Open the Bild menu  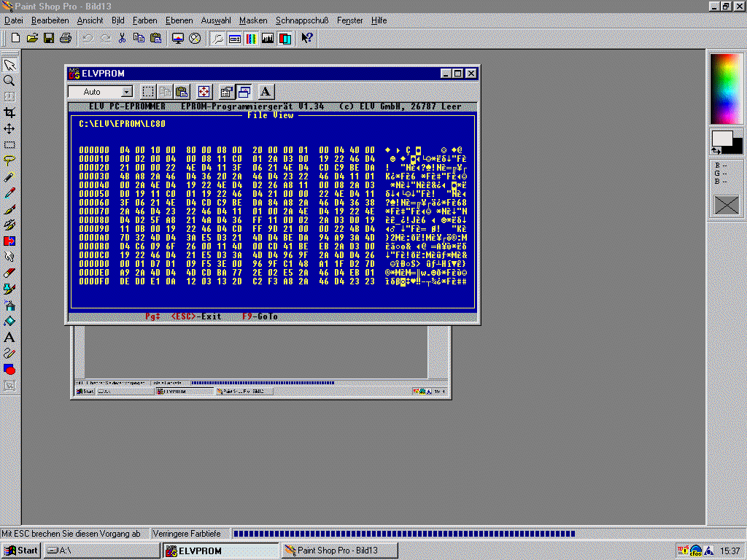tap(117, 20)
